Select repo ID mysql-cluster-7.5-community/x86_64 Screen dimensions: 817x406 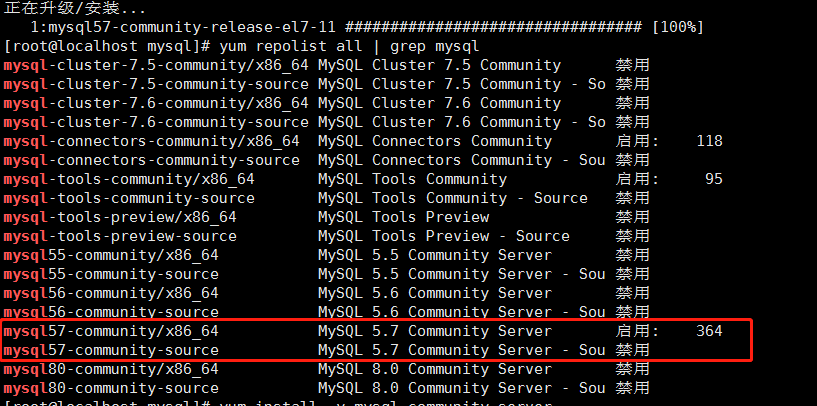tap(156, 66)
